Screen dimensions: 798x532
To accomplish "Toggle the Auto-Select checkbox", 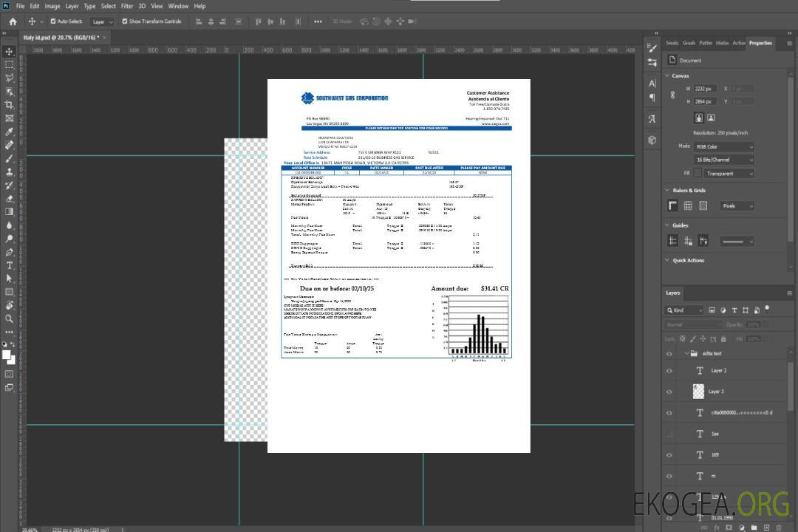I will (x=53, y=21).
